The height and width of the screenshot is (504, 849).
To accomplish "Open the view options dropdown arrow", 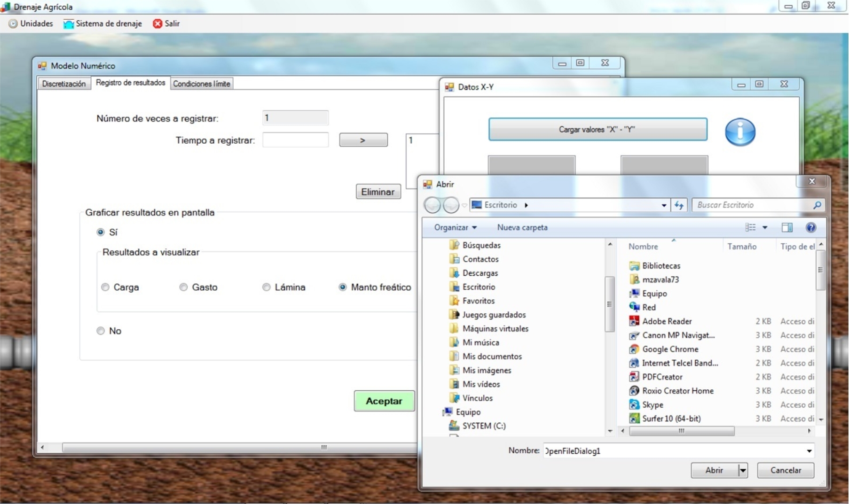I will pyautogui.click(x=765, y=228).
